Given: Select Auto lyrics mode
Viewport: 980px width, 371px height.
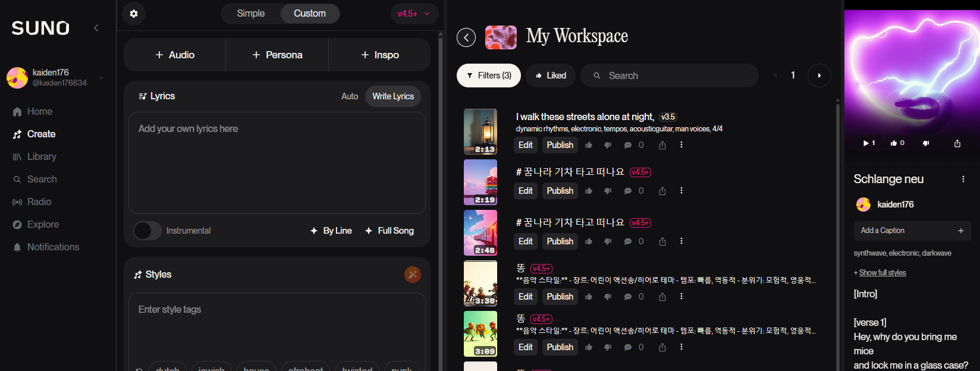Looking at the screenshot, I should tap(350, 96).
